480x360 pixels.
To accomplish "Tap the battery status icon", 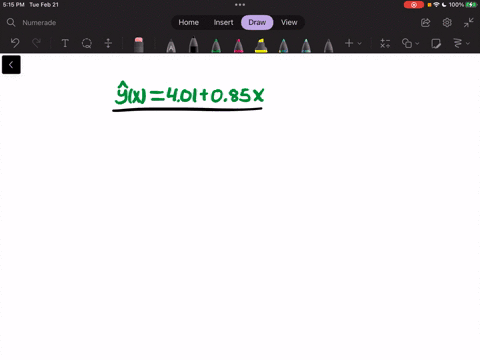I will coord(471,5).
